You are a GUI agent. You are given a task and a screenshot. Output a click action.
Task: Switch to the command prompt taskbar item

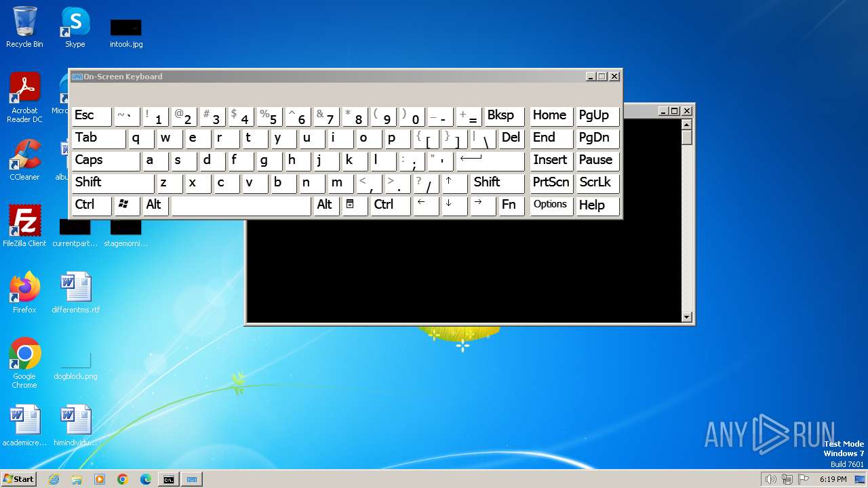pos(169,479)
